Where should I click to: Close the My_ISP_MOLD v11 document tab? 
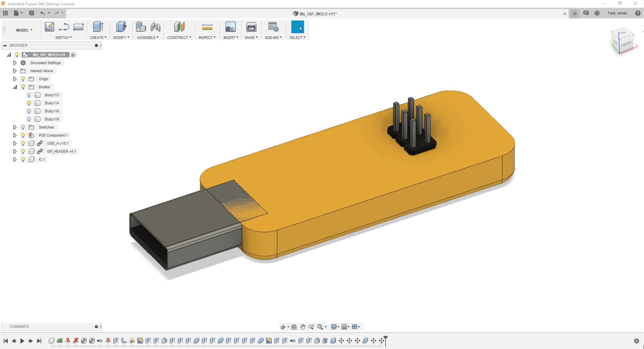coord(565,14)
